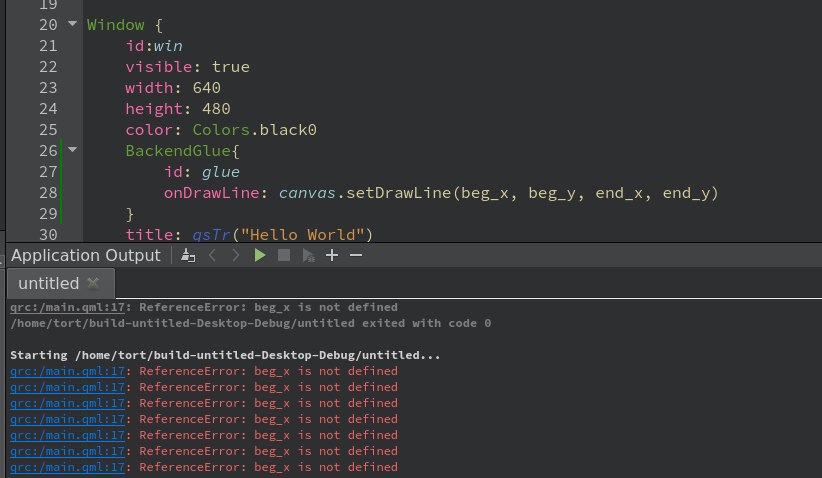Place cursor on 'width: 640' line
This screenshot has width=822, height=478.
(x=172, y=88)
